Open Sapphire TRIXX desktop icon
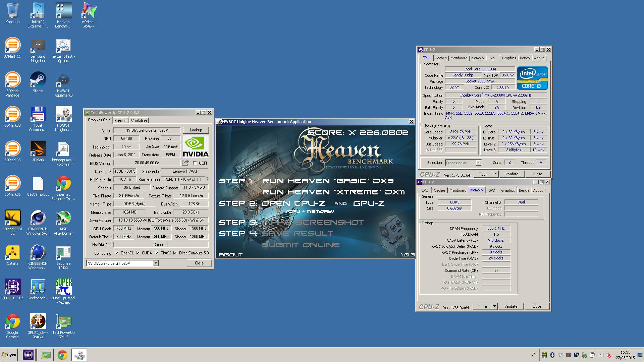 63,257
